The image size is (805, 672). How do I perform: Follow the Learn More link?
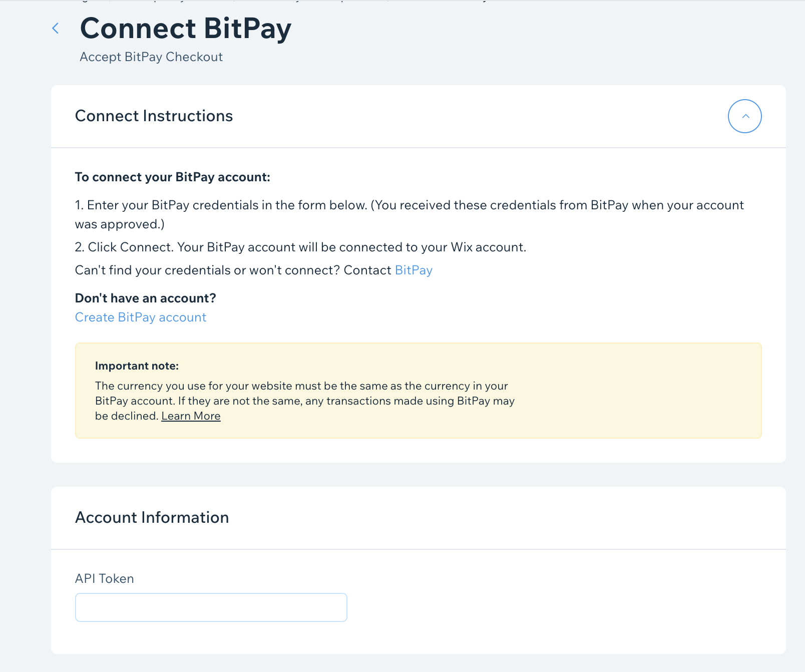tap(191, 416)
